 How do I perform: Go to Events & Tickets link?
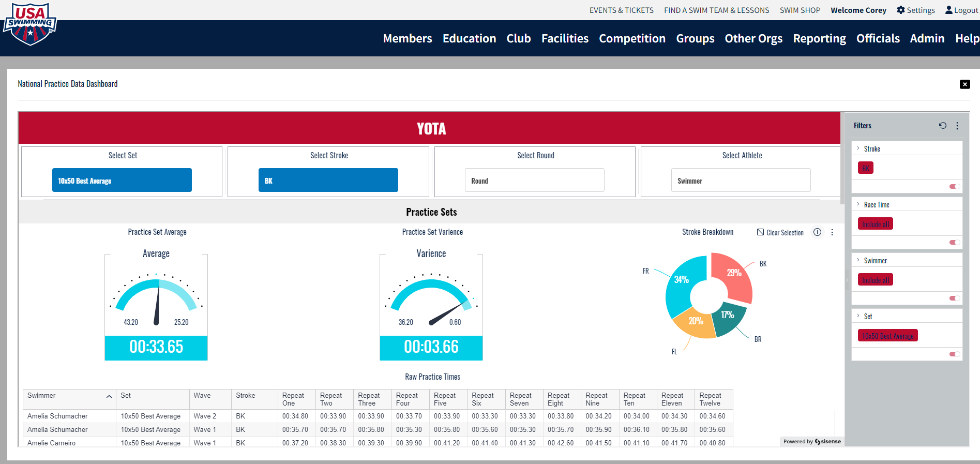point(622,10)
